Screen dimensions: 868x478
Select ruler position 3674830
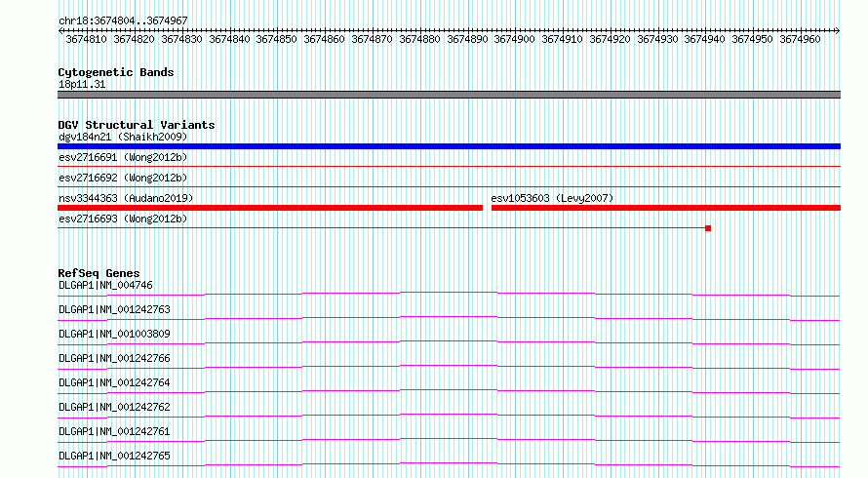click(x=181, y=39)
